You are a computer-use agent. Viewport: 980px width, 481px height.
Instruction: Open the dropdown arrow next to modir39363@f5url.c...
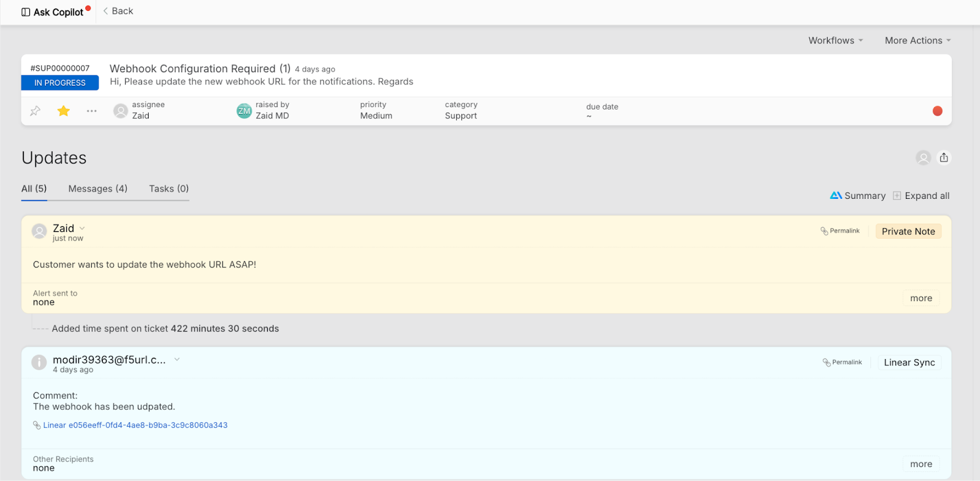(x=177, y=359)
